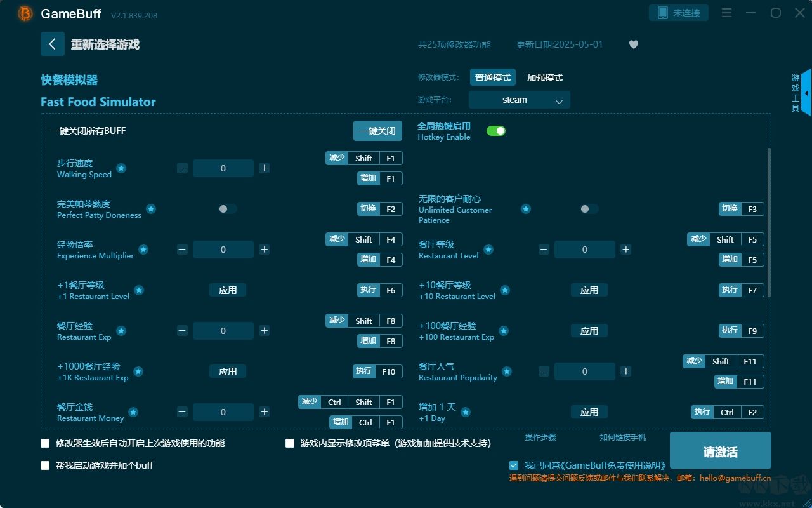Toggle Unlimited Customer Patience switch
This screenshot has height=508, width=812.
[x=589, y=209]
